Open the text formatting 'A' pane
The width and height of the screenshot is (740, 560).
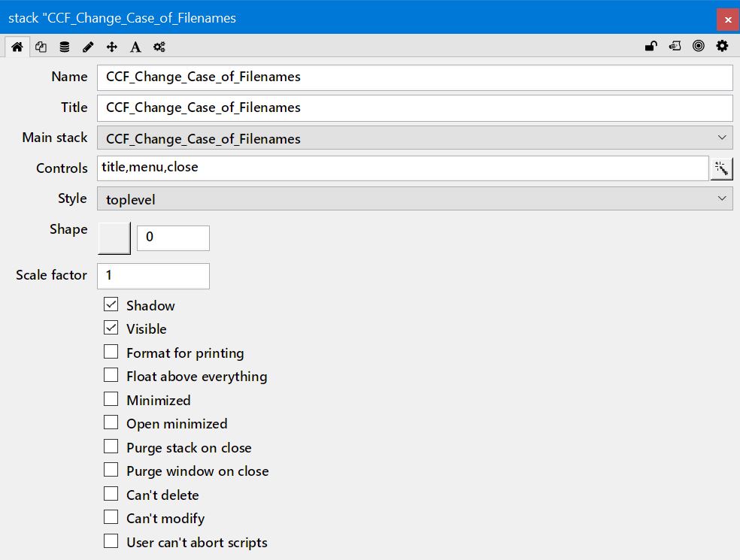point(135,47)
